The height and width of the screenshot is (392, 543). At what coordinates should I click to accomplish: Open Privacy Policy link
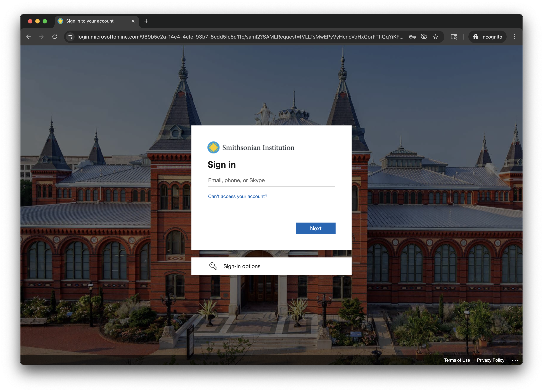point(490,360)
